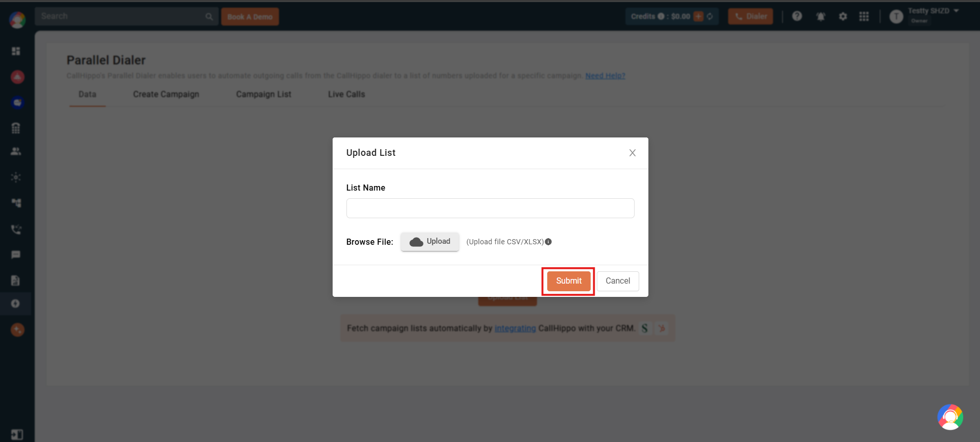
Task: Switch to the Create Campaign tab
Action: pos(166,94)
